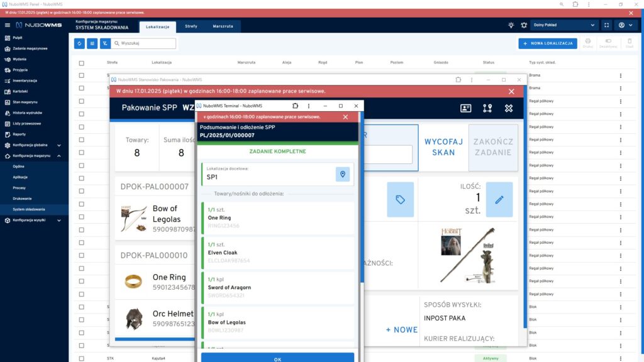Toggle the fullscreen icon in the header
The height and width of the screenshot is (362, 644).
click(x=606, y=25)
